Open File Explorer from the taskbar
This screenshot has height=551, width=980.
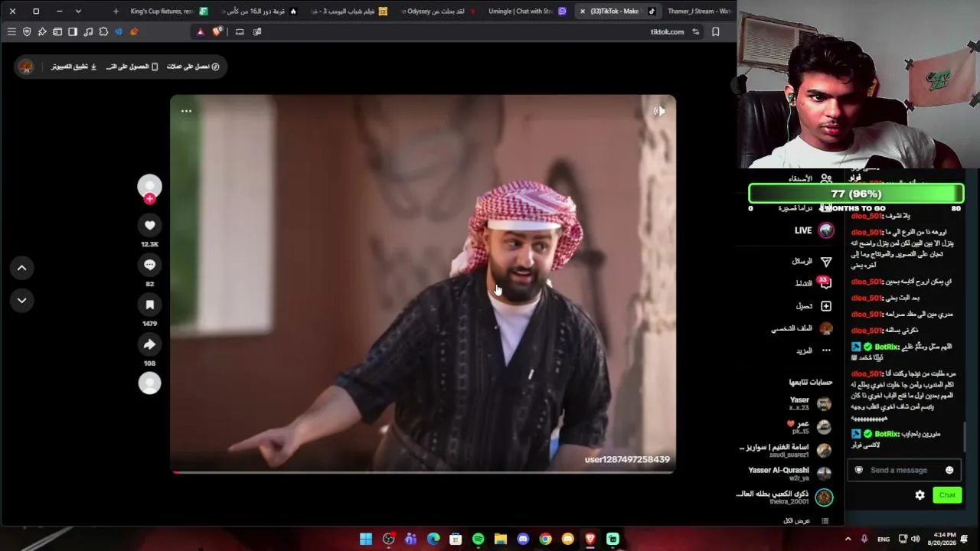click(x=501, y=539)
